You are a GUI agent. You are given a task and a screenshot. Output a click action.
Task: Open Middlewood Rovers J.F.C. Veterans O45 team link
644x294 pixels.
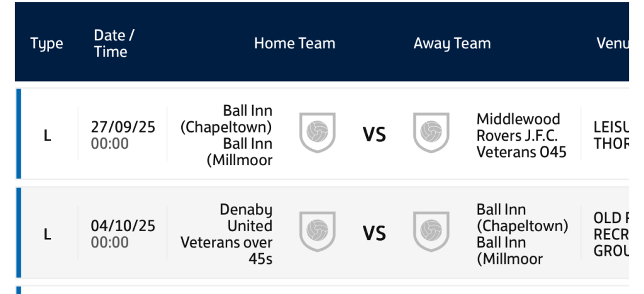[521, 135]
